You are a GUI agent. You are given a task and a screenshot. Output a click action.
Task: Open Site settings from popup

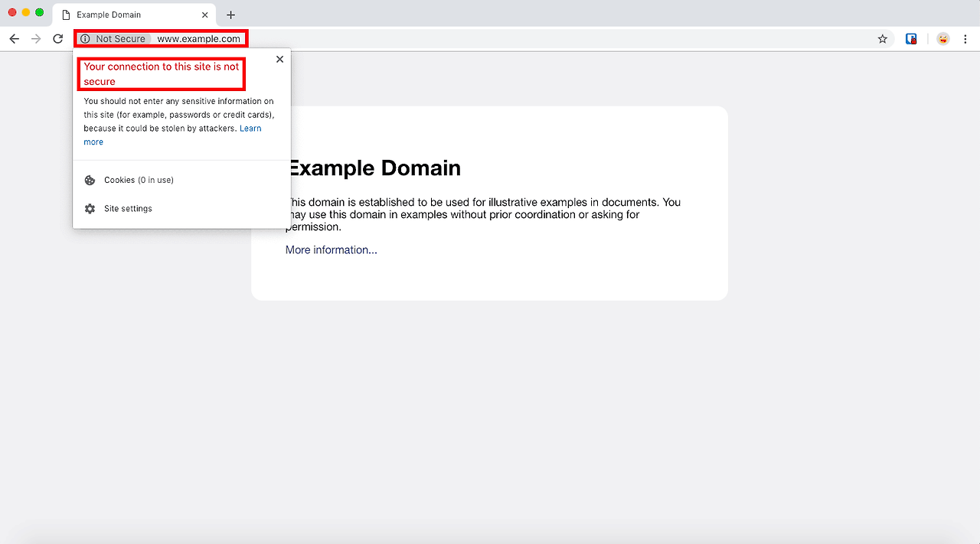click(x=181, y=209)
